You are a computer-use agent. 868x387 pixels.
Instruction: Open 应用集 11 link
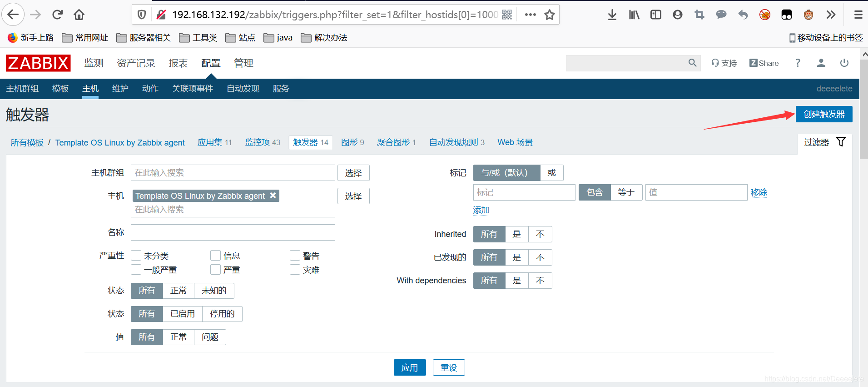click(214, 142)
